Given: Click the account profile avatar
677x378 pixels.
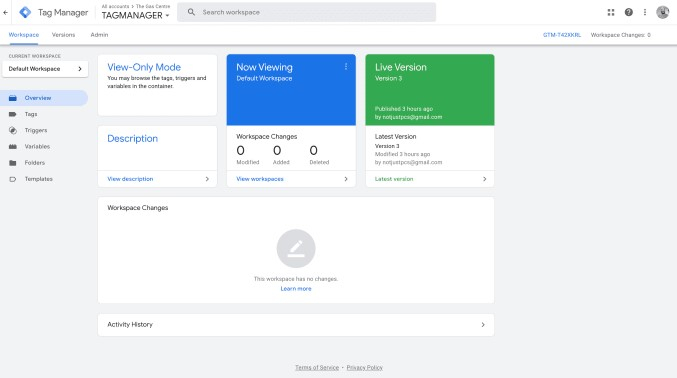Looking at the screenshot, I should pos(662,12).
